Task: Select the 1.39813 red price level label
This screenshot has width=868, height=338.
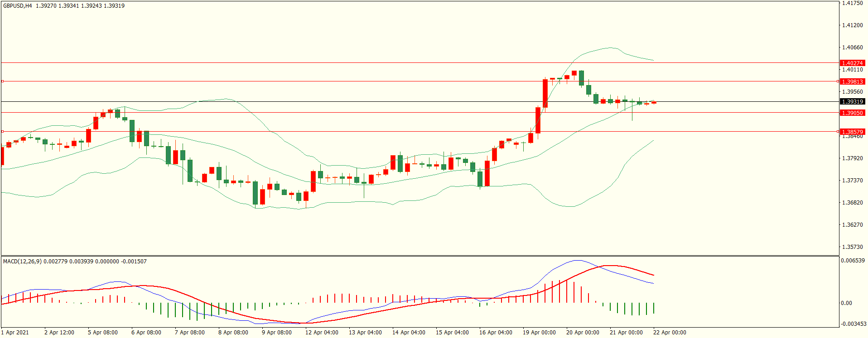Action: [x=852, y=81]
